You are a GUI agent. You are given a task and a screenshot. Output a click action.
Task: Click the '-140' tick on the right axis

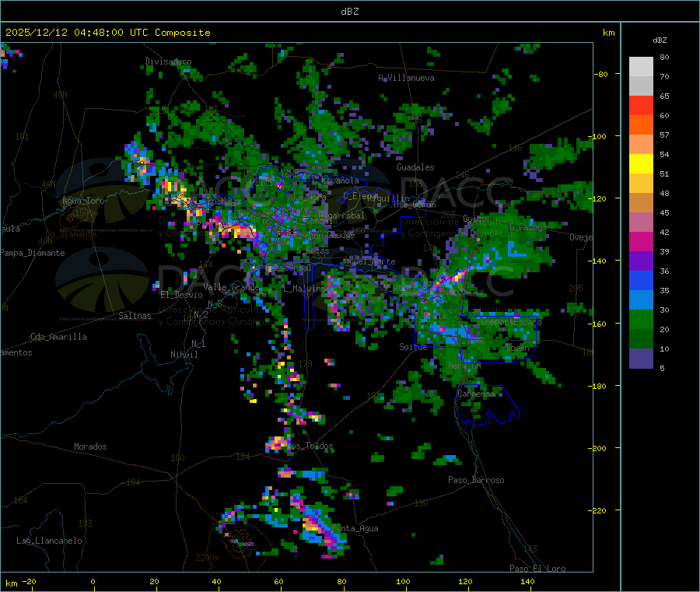coord(597,261)
